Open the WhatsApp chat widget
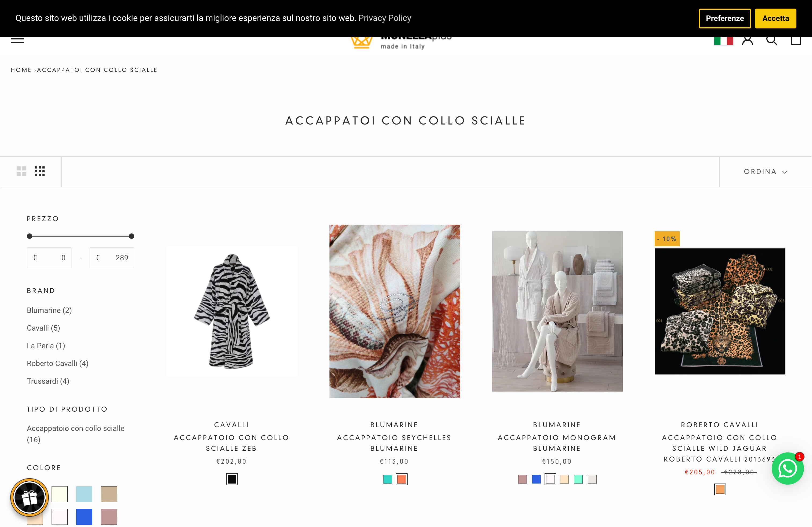 [788, 468]
